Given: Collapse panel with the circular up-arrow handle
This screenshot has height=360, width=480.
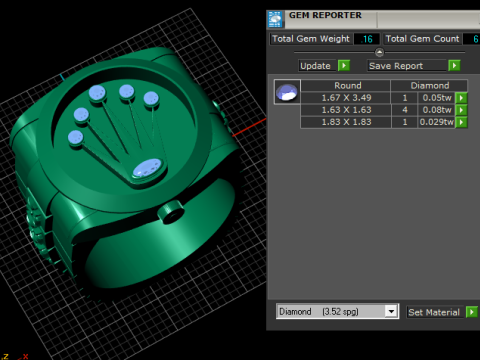Looking at the screenshot, I should [x=379, y=52].
